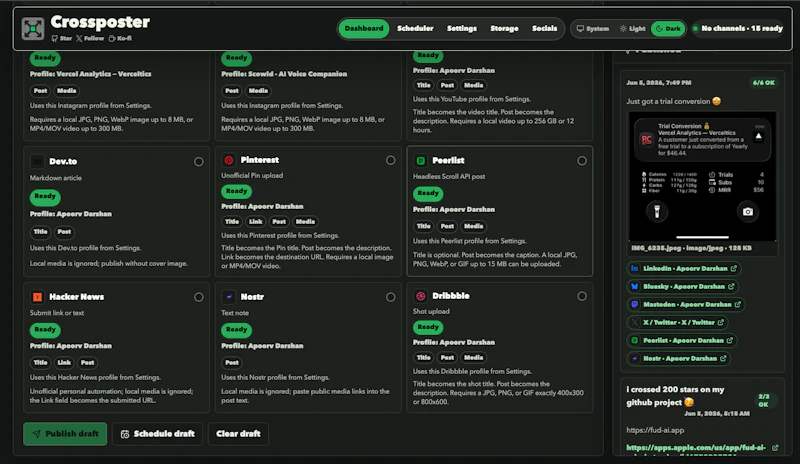Open the Bluesky · Apoorv Darshan link

pos(683,286)
